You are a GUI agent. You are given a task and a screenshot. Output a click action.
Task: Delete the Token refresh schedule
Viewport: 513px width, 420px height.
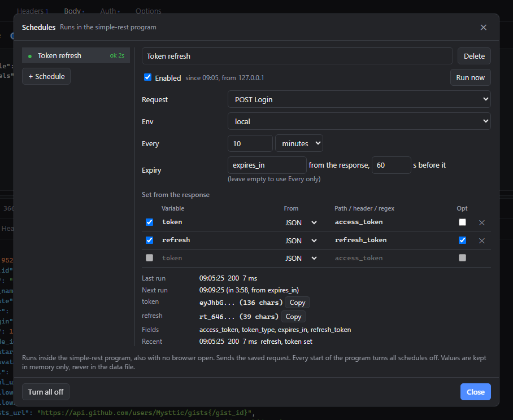coord(474,56)
